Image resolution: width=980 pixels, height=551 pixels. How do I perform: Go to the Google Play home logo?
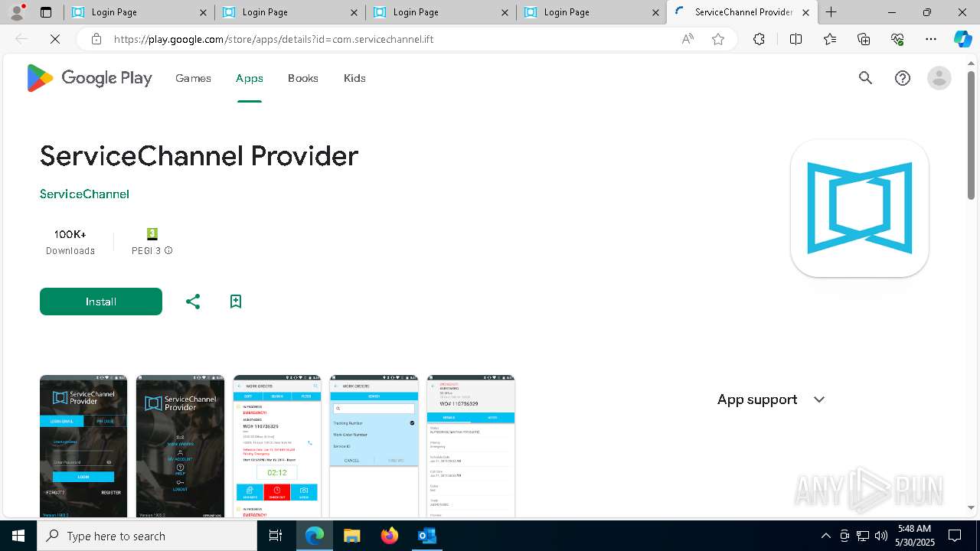coord(90,78)
